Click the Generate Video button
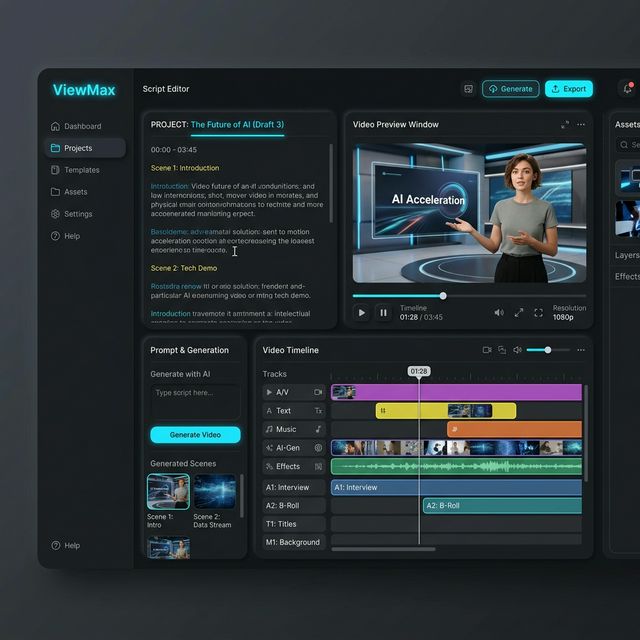This screenshot has width=640, height=640. point(195,435)
